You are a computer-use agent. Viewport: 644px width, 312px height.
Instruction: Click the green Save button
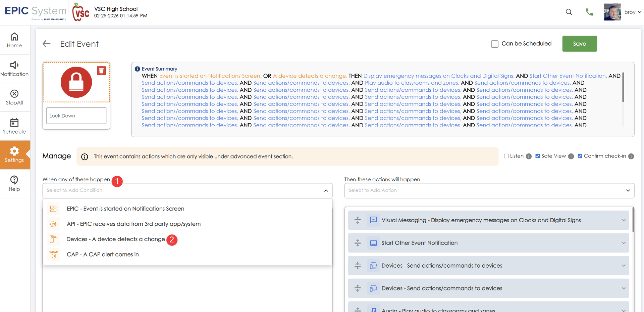point(579,44)
